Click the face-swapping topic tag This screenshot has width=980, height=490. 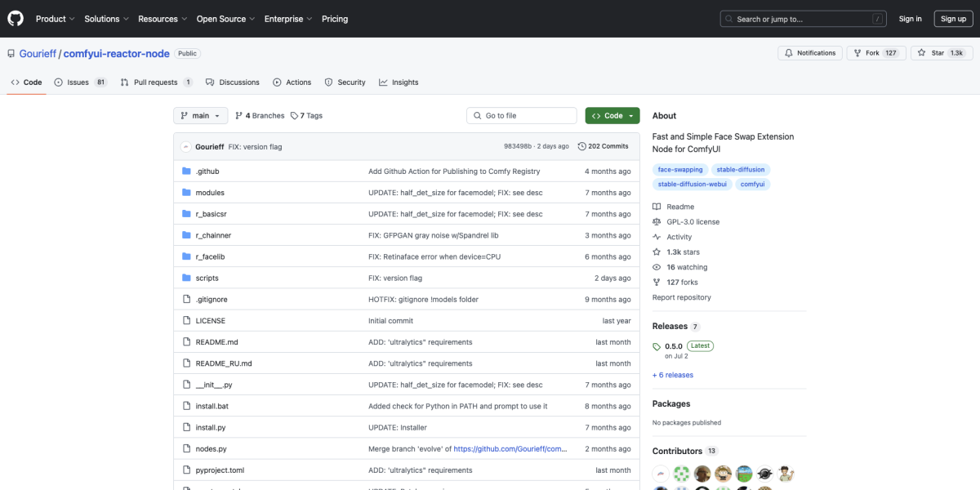pos(679,170)
